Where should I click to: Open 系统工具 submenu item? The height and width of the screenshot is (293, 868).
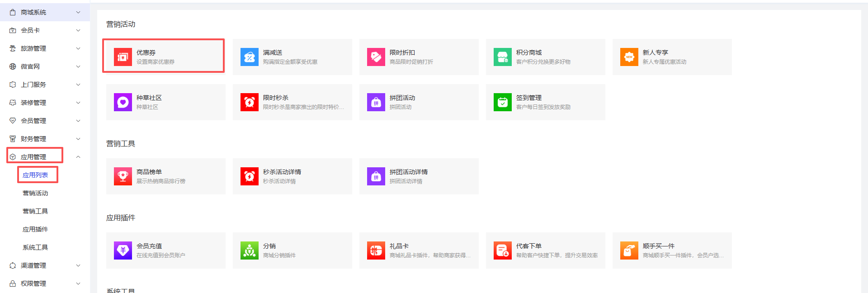click(35, 247)
